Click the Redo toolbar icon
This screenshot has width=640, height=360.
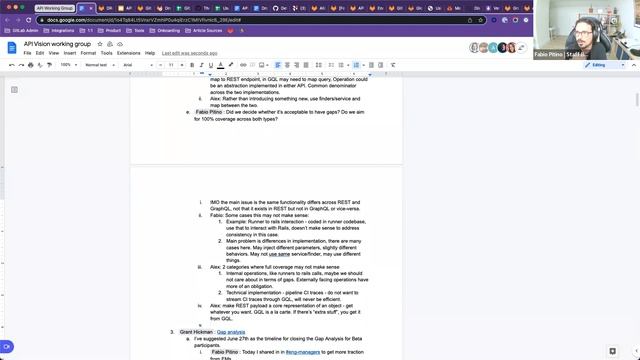click(x=21, y=65)
